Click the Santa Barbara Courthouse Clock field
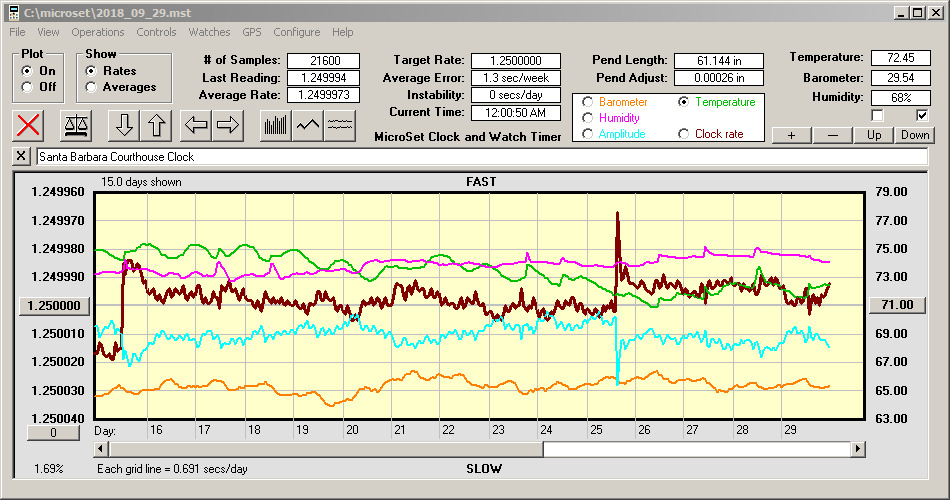Image resolution: width=950 pixels, height=500 pixels. tap(482, 157)
